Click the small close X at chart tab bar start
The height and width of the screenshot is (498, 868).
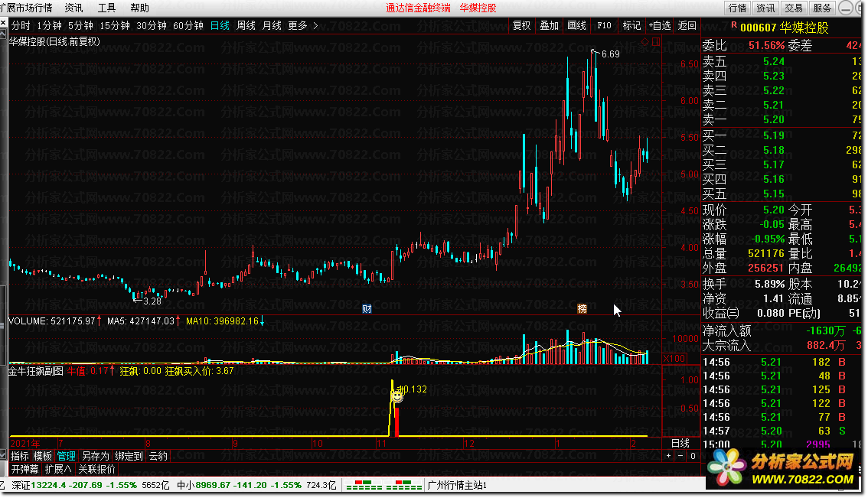3,23
